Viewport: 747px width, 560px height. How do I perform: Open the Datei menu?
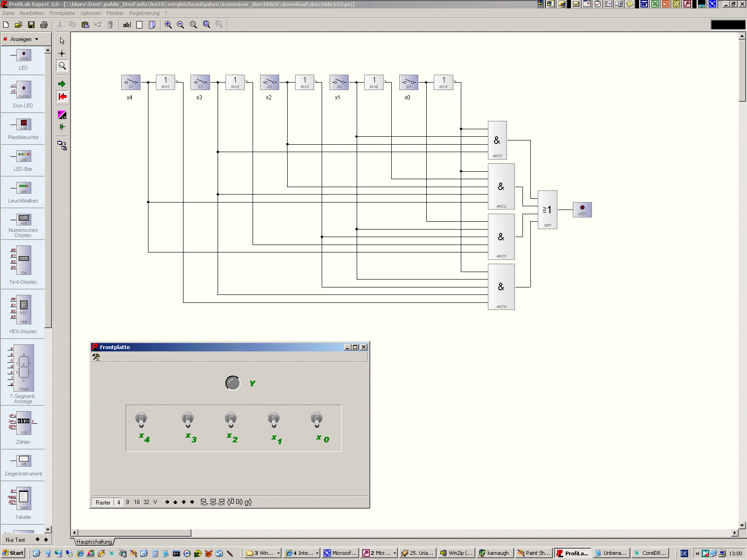[x=8, y=13]
